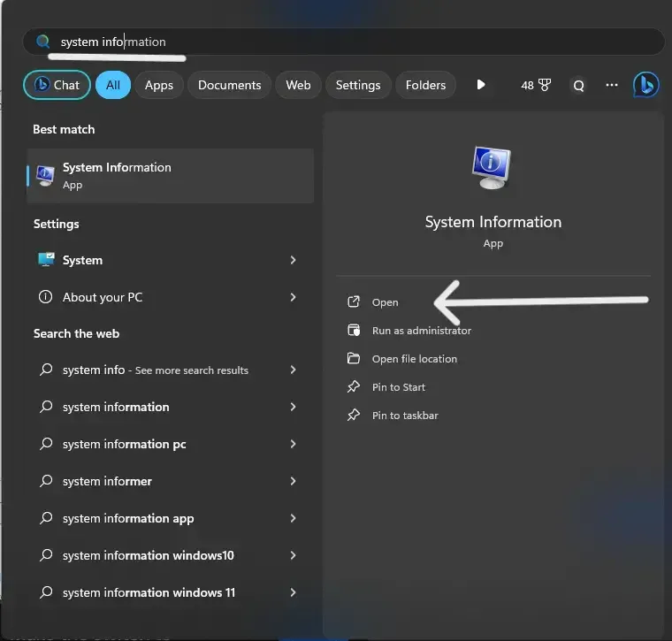Open the Bing Chat filter

point(57,85)
